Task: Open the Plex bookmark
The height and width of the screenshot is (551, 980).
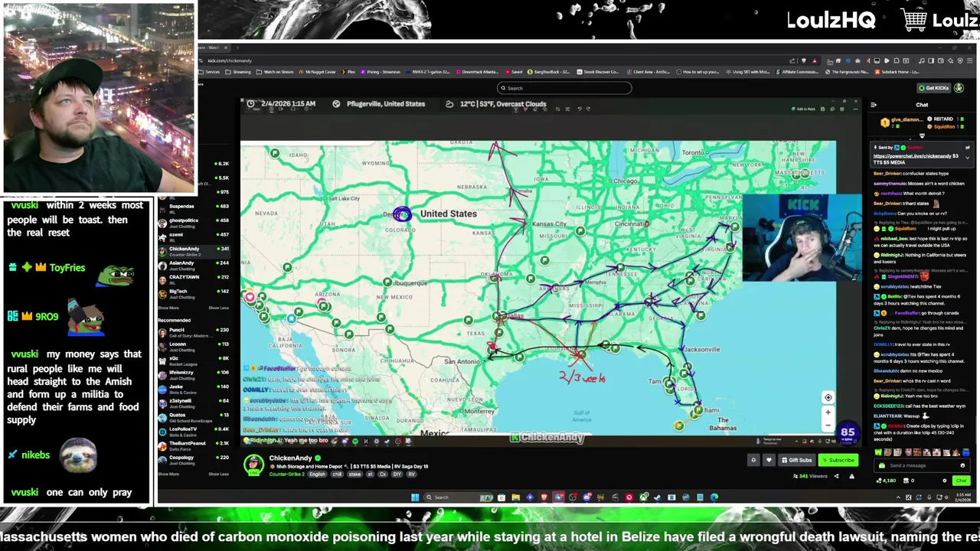Action: point(349,72)
